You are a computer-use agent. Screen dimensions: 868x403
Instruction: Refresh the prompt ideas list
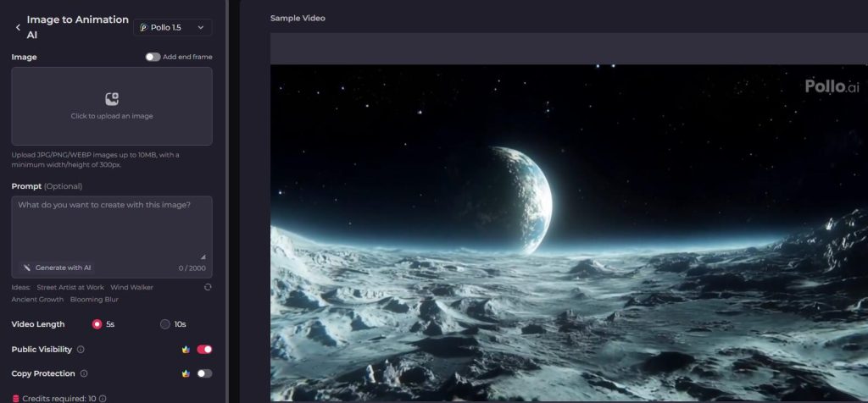(x=208, y=288)
